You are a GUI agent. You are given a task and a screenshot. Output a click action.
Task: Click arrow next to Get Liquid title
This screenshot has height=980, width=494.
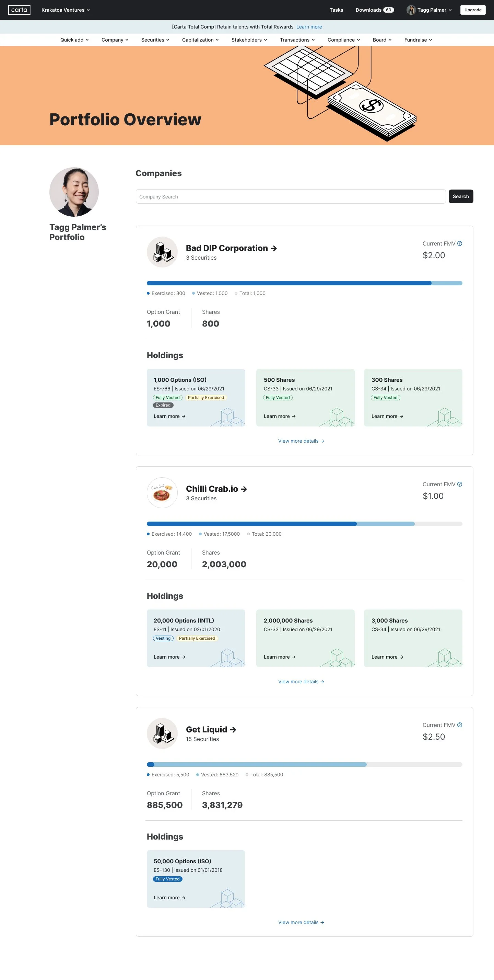[233, 730]
